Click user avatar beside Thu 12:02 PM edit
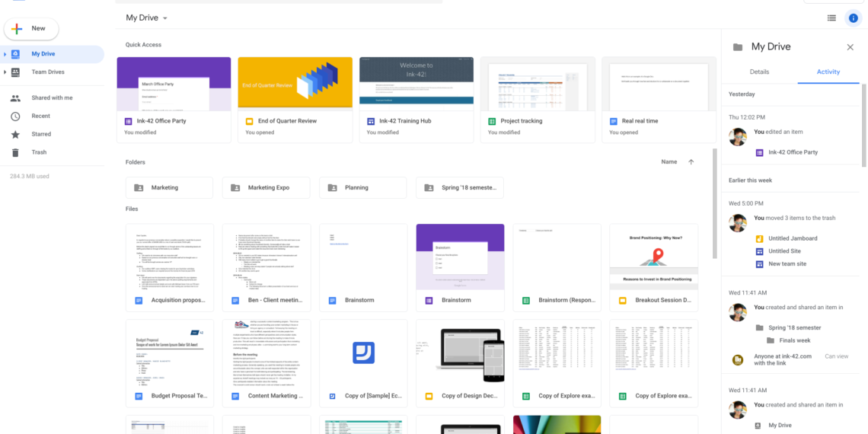Viewport: 868px width, 434px height. [x=738, y=137]
